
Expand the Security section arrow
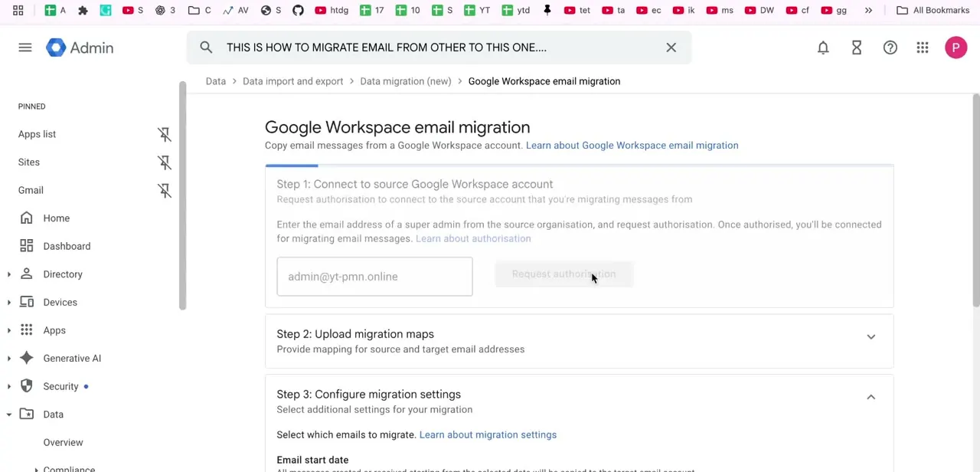coord(9,386)
